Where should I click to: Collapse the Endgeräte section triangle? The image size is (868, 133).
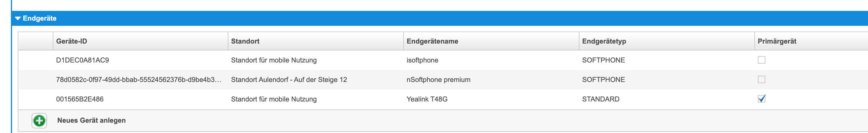18,19
